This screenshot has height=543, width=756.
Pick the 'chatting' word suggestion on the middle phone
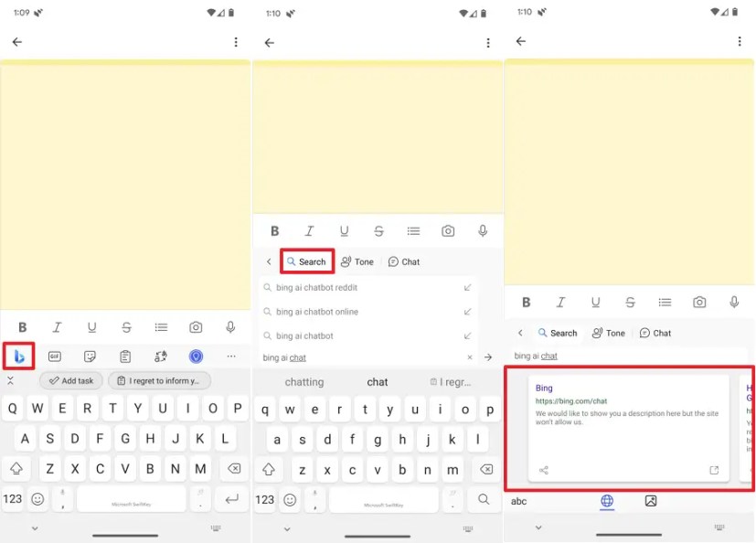pyautogui.click(x=304, y=382)
